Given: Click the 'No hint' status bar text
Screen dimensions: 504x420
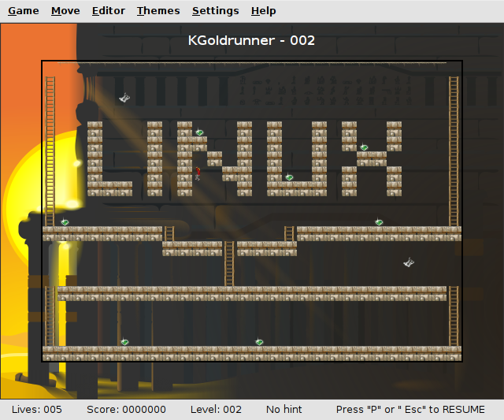Looking at the screenshot, I should (284, 410).
